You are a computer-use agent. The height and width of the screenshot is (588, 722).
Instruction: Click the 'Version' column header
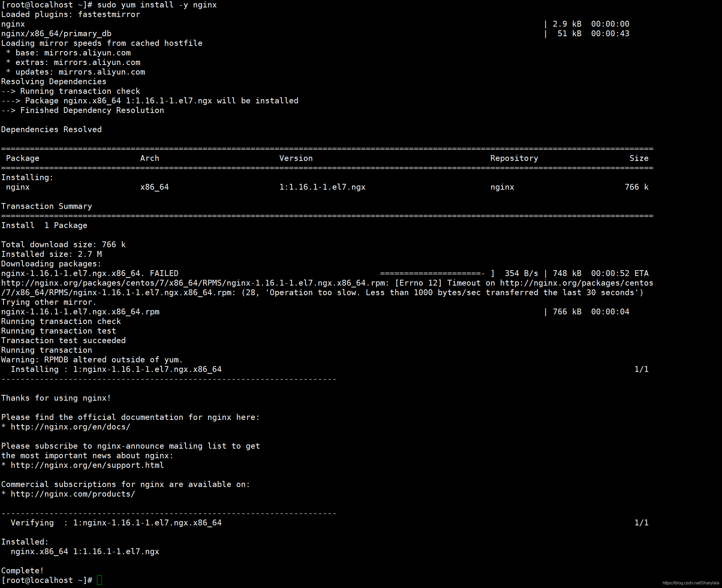[x=296, y=159]
